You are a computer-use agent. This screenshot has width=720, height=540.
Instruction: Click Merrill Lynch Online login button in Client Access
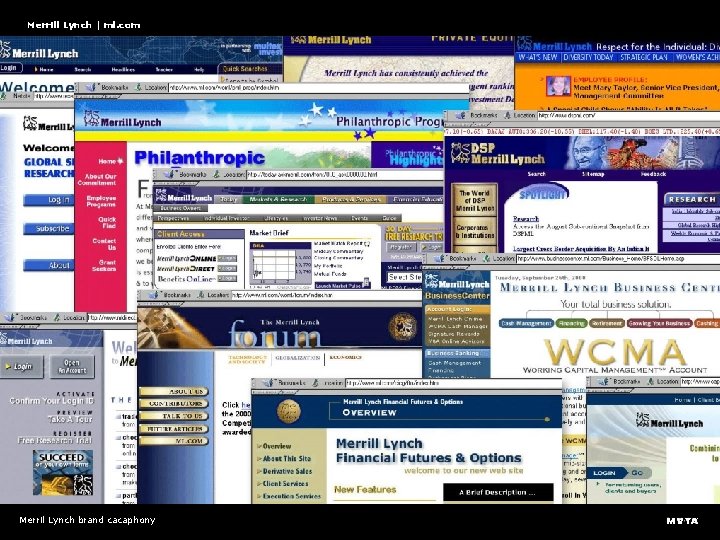pyautogui.click(x=227, y=259)
